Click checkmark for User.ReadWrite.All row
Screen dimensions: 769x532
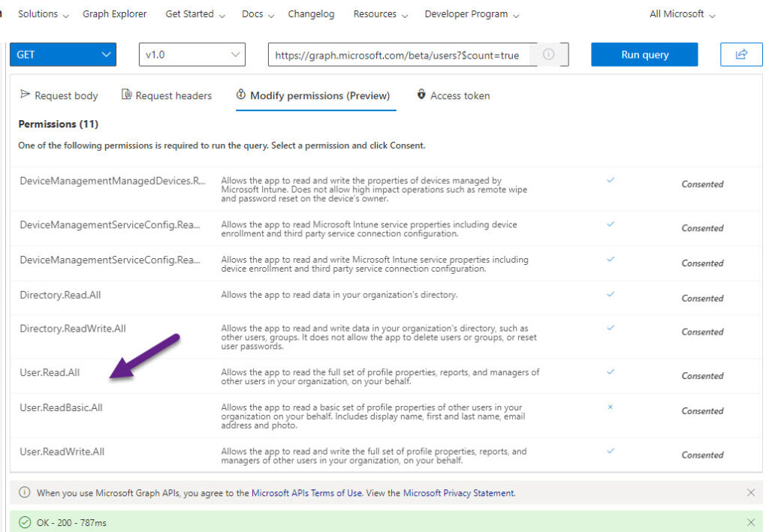[611, 451]
